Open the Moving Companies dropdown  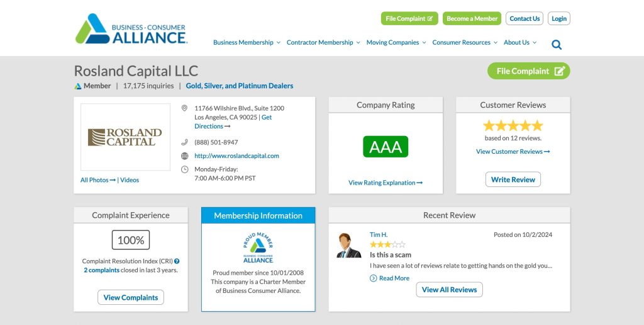coord(396,43)
